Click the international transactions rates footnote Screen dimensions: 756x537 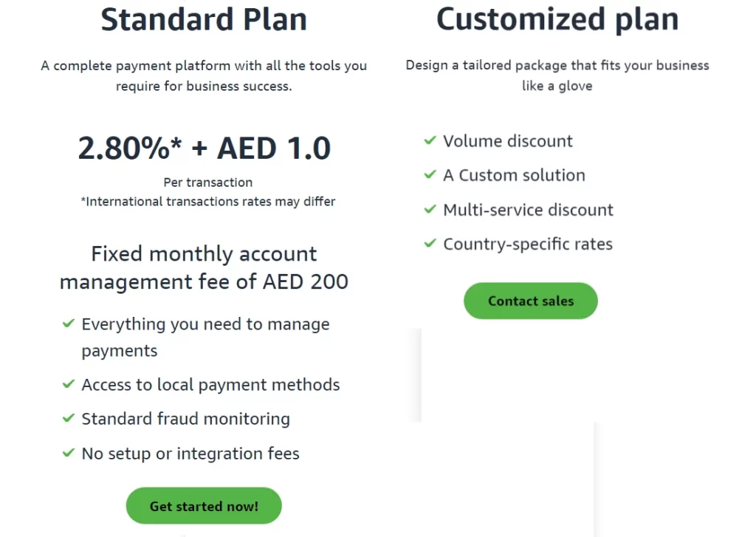pos(207,201)
